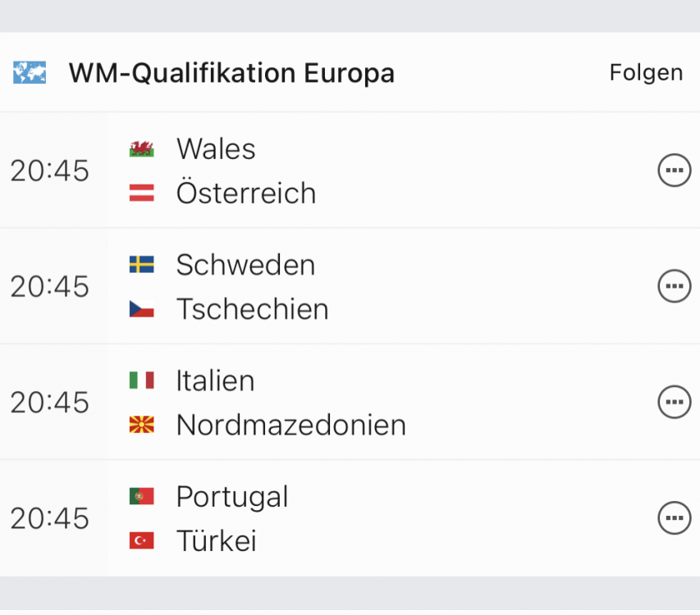Open Schweden match via kickoff time

point(49,286)
